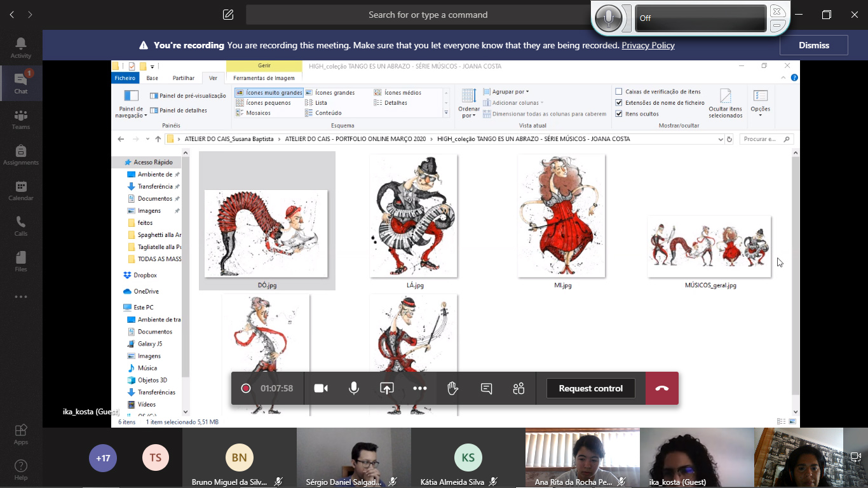Open the Ficheiro tab in Explorer

[x=125, y=78]
